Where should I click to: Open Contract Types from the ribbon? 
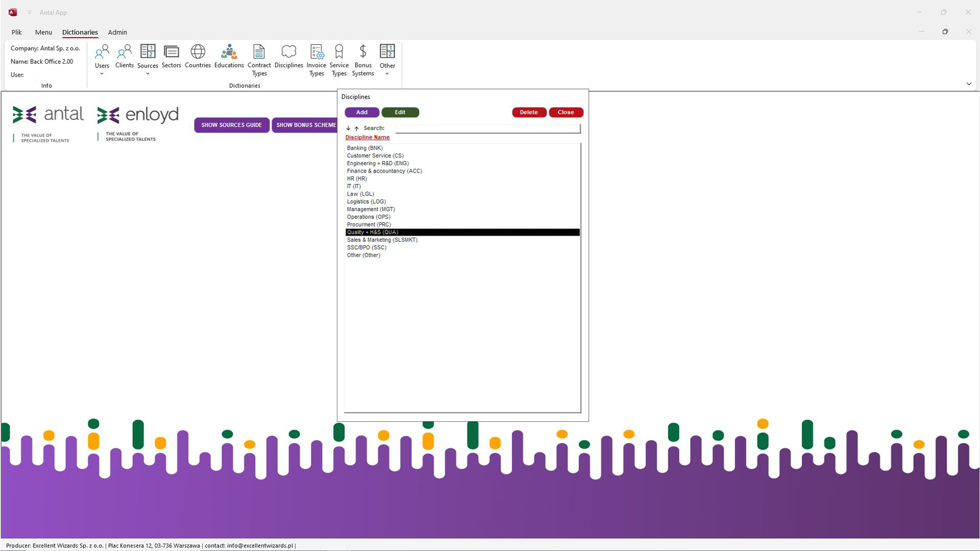coord(259,59)
